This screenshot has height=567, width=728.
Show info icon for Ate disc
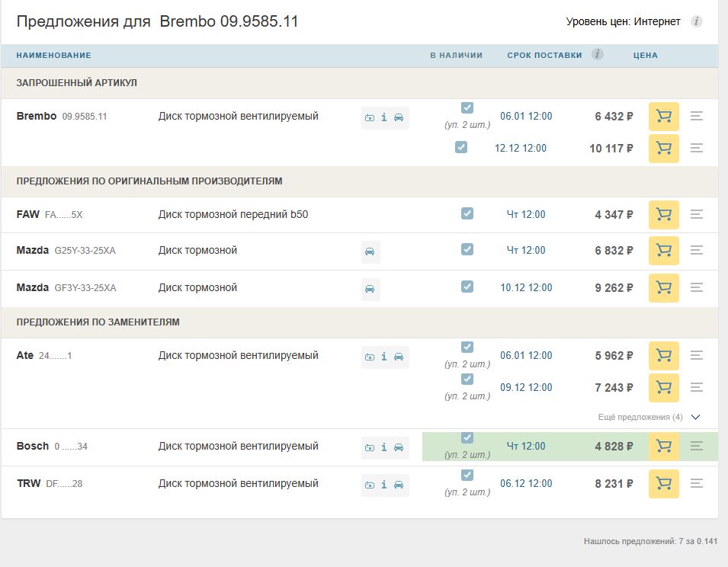384,357
